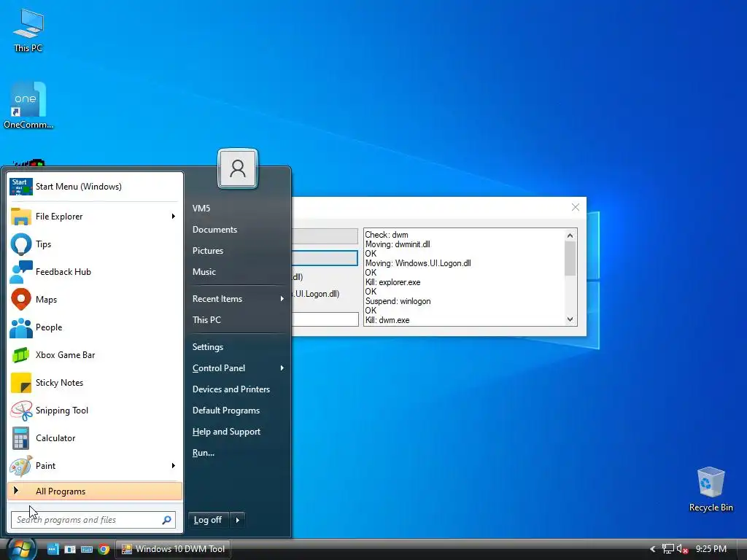Expand All Programs list

95,491
